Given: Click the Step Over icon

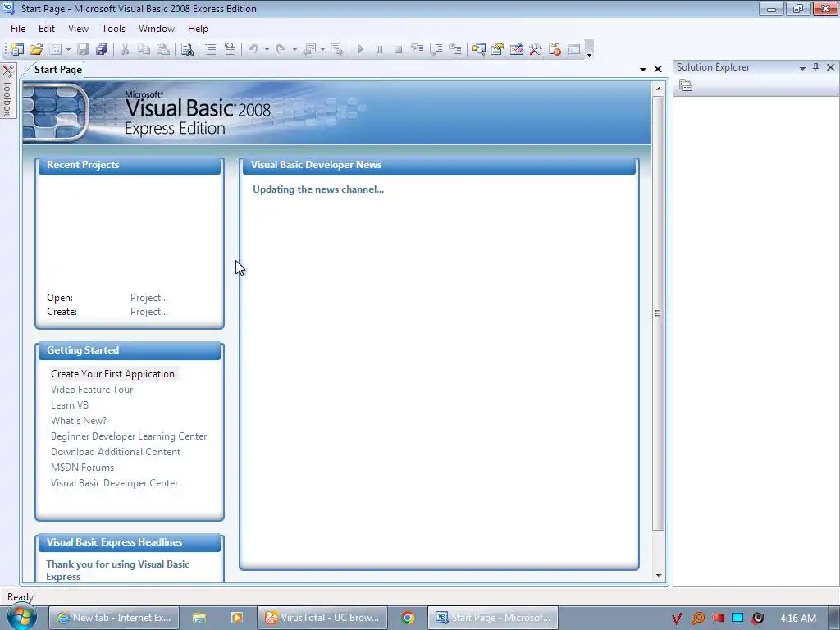Looking at the screenshot, I should (x=436, y=49).
